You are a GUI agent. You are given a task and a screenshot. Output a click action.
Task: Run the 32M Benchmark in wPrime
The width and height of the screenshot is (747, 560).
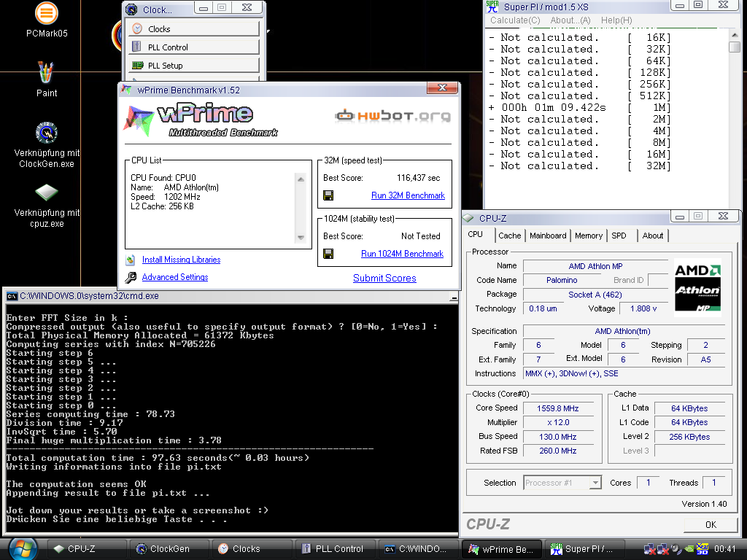click(x=408, y=195)
